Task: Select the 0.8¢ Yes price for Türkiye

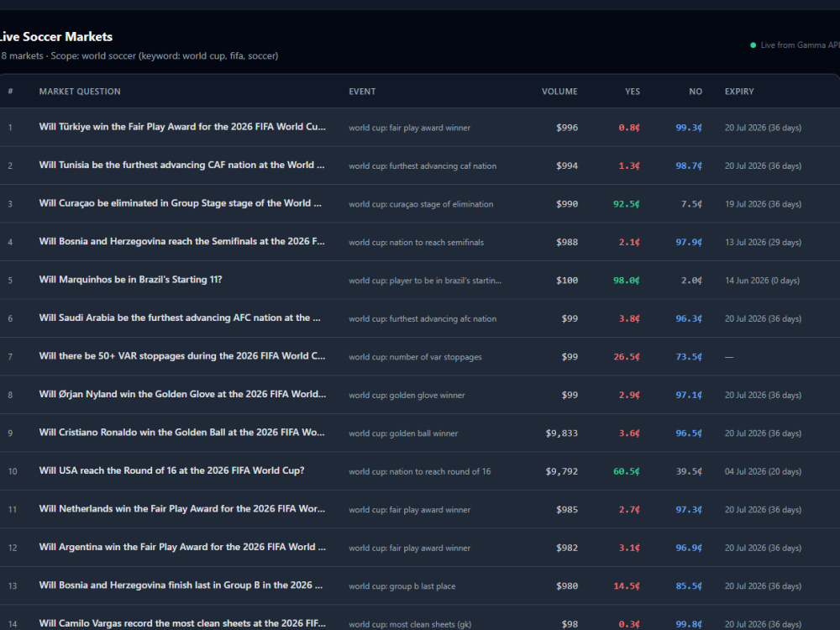Action: click(629, 128)
